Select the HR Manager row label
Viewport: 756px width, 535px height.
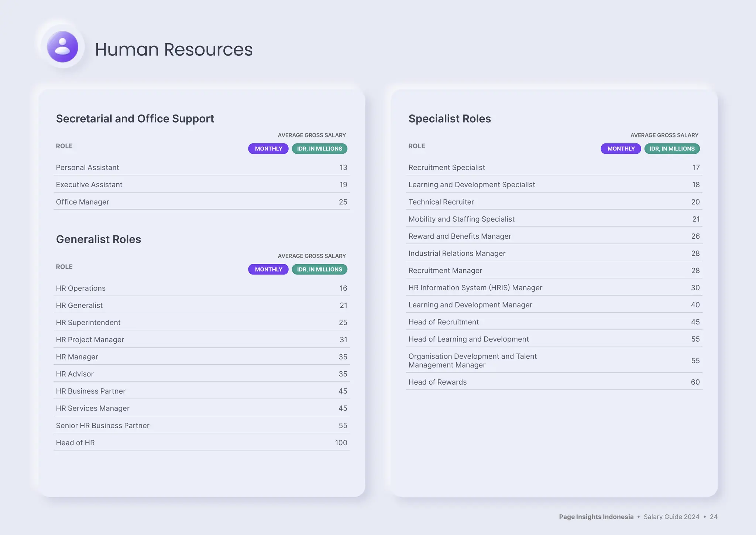(77, 357)
